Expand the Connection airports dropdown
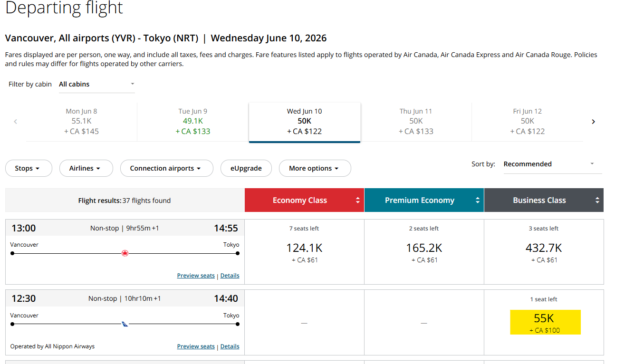The height and width of the screenshot is (364, 634). (167, 168)
